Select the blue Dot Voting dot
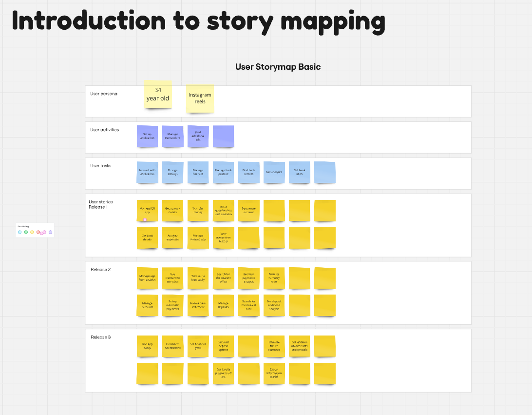 click(20, 232)
